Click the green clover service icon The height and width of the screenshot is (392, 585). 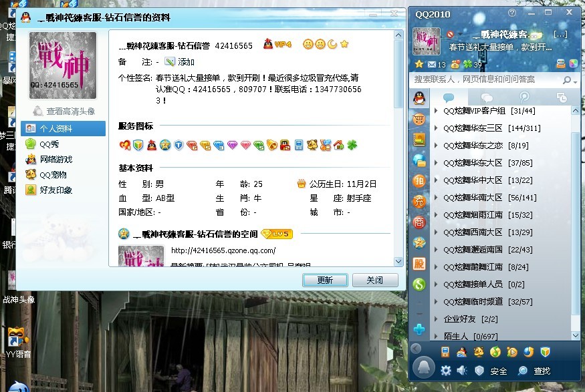point(352,144)
